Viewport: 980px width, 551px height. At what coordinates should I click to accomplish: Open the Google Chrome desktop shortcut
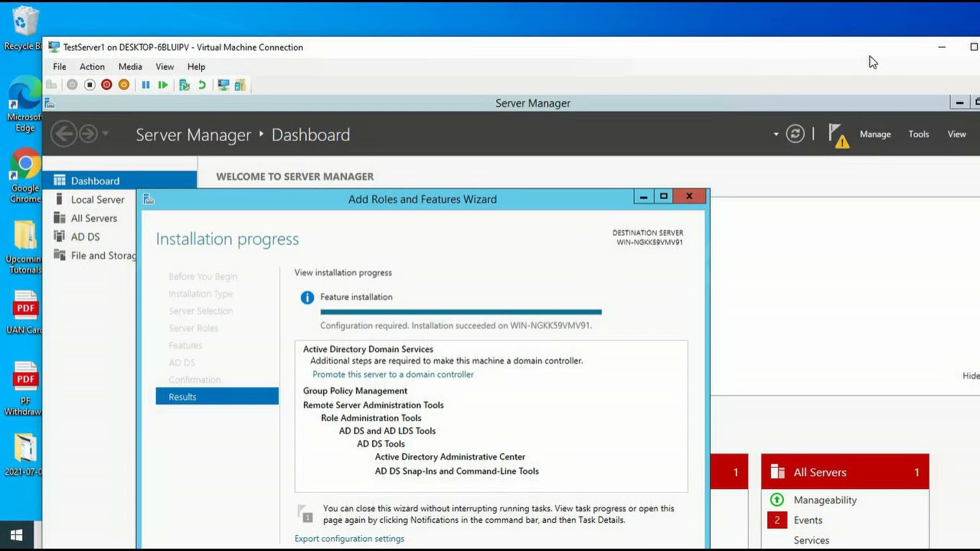pos(24,177)
